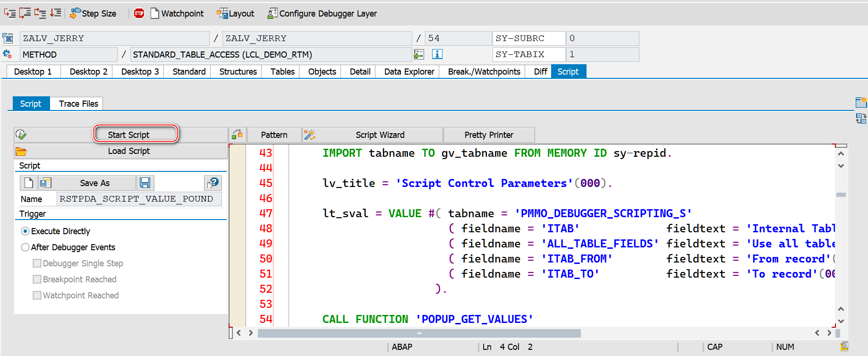
Task: Click the line number field showing 54
Action: 458,38
